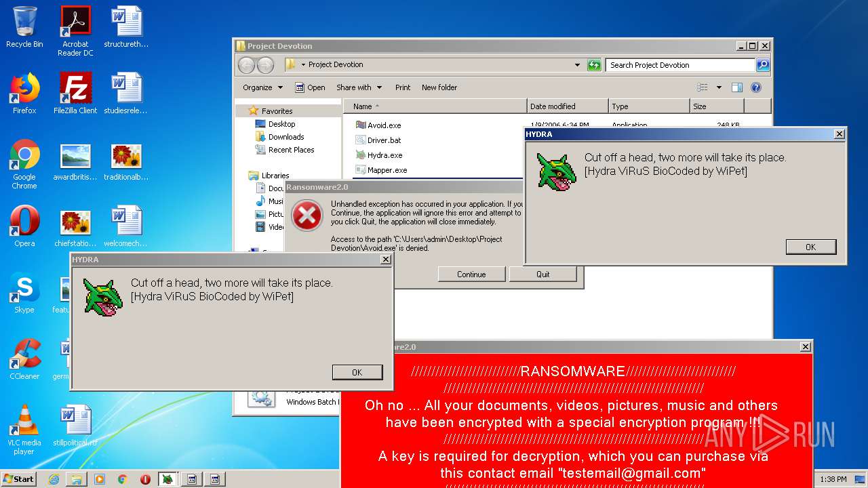Click the green refresh button in Explorer
This screenshot has width=868, height=488.
[594, 65]
